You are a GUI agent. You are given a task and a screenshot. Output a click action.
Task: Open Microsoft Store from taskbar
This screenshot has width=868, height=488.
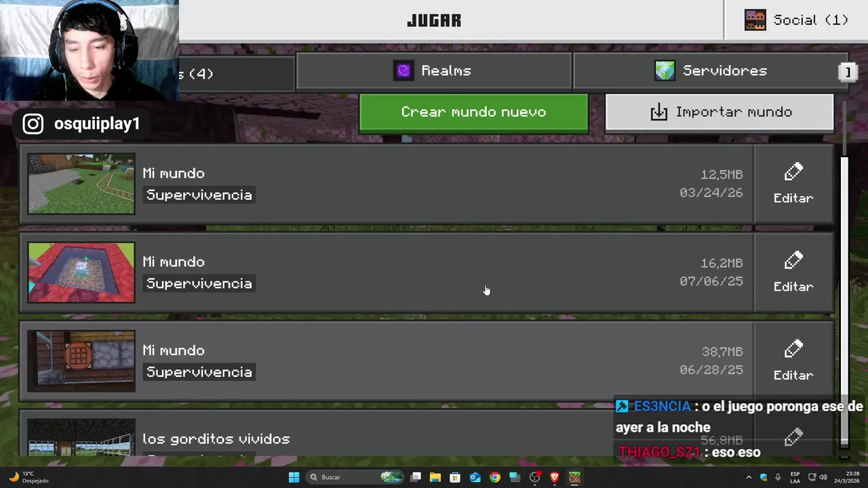click(x=455, y=477)
